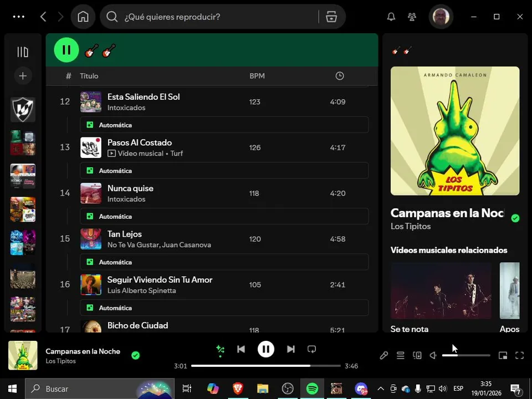Viewport: 532px width, 399px height.
Task: Skip to the next track
Action: pos(291,349)
